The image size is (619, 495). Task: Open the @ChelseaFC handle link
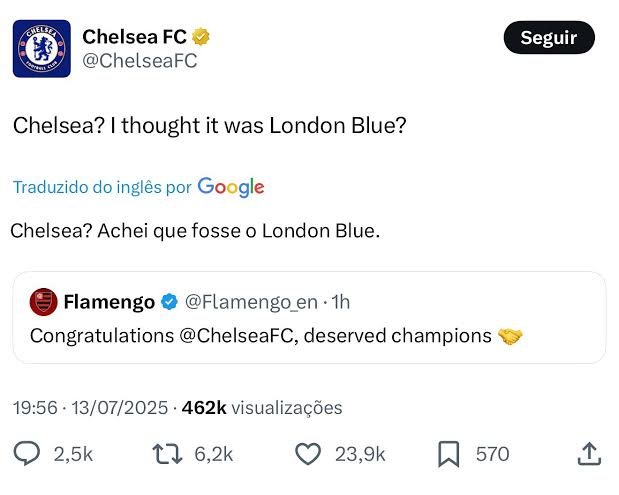[x=140, y=61]
